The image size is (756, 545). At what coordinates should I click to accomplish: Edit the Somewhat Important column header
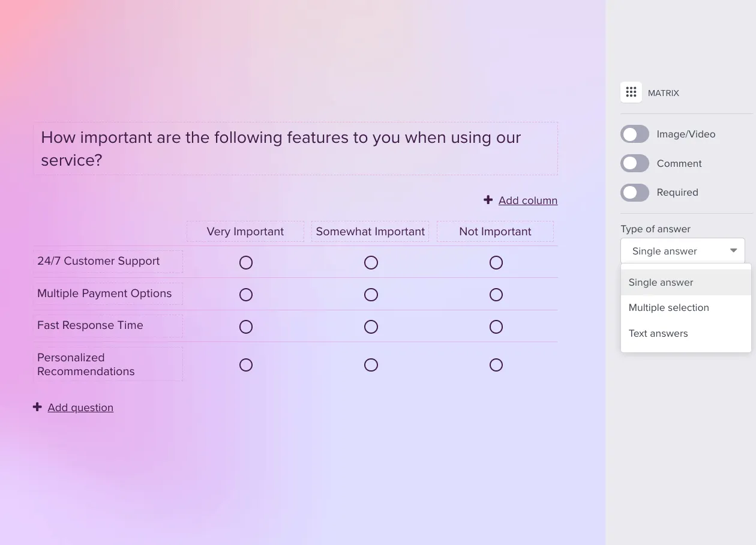[x=370, y=232]
